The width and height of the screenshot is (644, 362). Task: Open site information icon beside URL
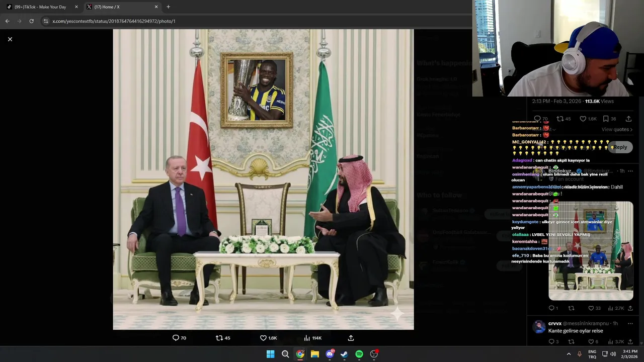coord(46,21)
